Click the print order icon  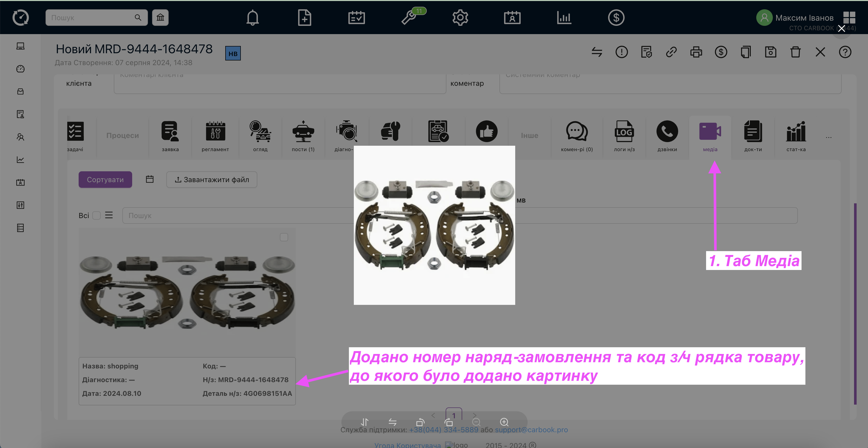tap(696, 52)
